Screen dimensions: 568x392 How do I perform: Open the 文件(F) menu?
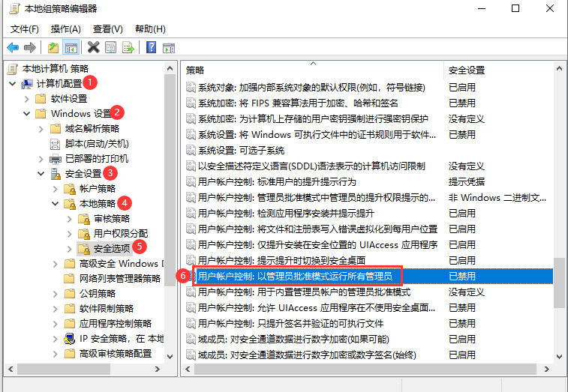coord(25,29)
